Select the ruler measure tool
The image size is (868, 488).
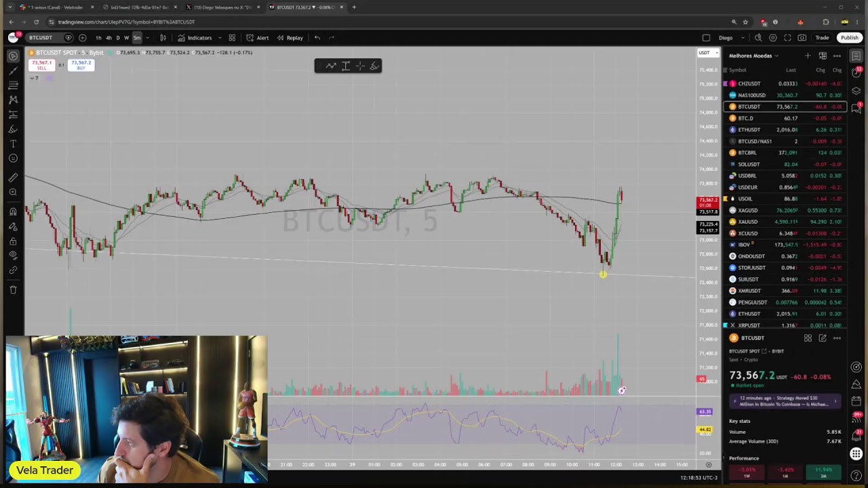[x=13, y=178]
